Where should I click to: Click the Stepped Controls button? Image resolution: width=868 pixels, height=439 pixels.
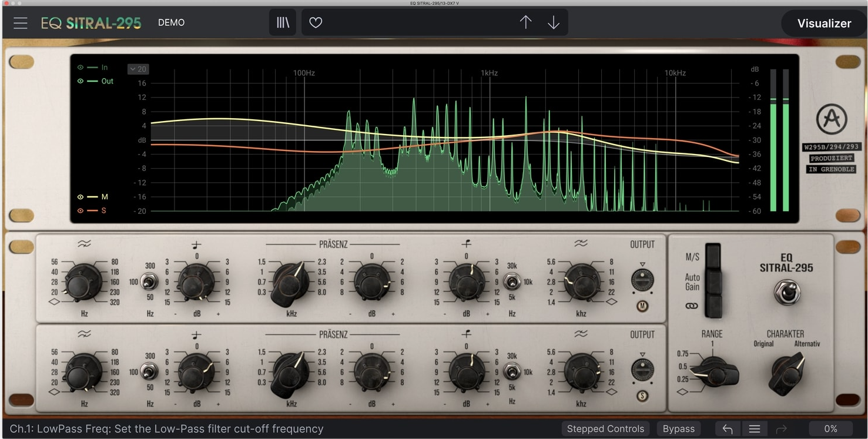[605, 429]
